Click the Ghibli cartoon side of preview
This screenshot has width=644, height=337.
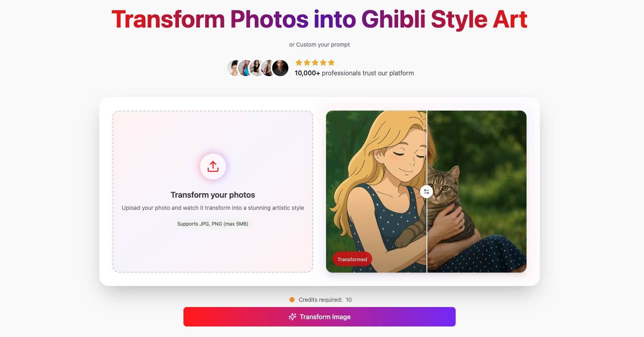coord(376,192)
